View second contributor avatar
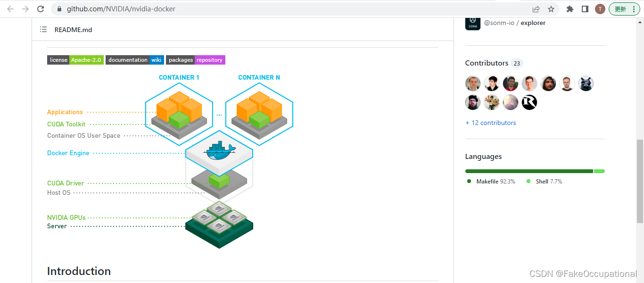This screenshot has width=644, height=283. (x=492, y=83)
